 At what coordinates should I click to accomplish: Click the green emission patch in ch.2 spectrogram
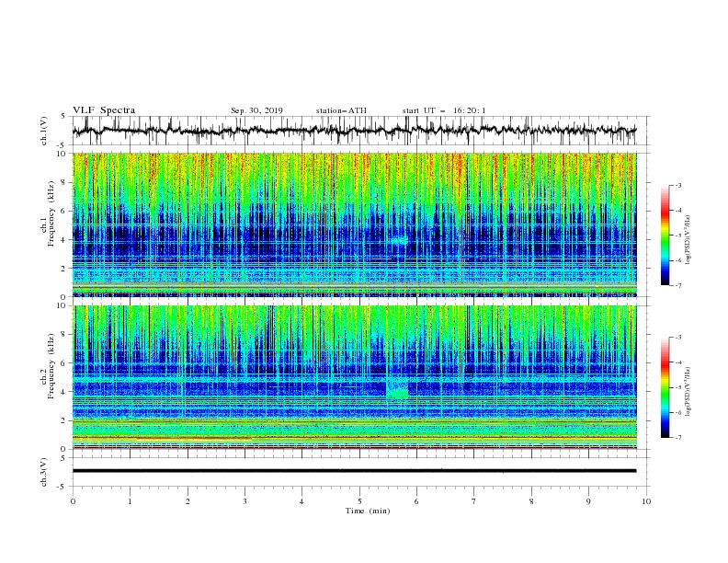pyautogui.click(x=397, y=391)
